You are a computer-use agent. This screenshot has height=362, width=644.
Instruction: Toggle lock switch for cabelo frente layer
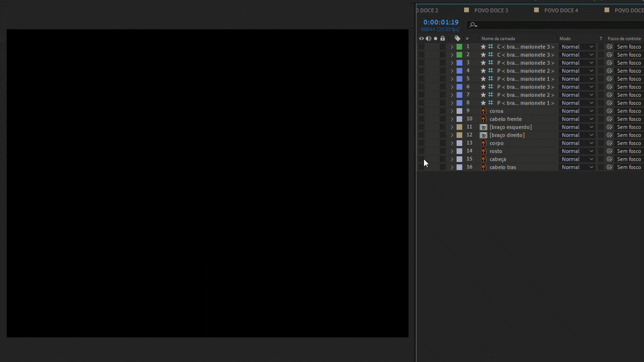pos(443,119)
